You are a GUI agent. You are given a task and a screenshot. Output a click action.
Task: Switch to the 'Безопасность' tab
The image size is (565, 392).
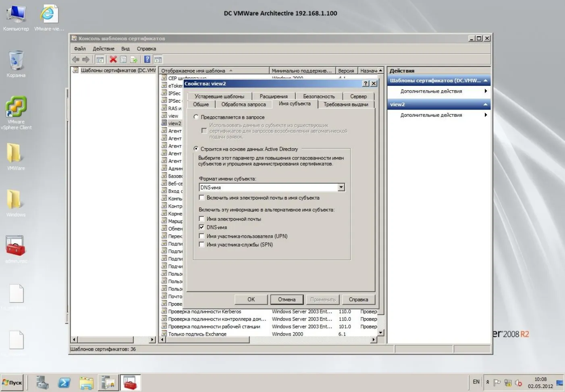point(319,96)
